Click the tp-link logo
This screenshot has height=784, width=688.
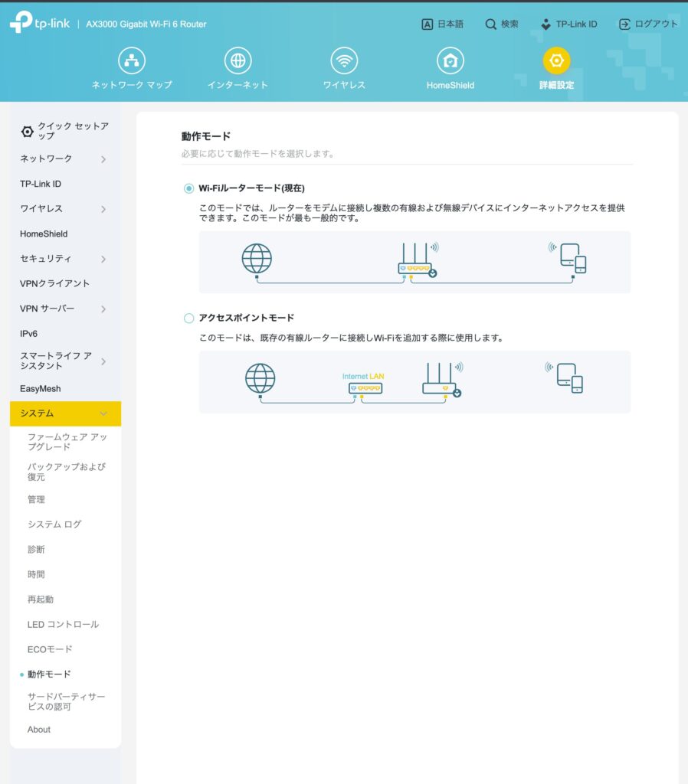coord(40,24)
